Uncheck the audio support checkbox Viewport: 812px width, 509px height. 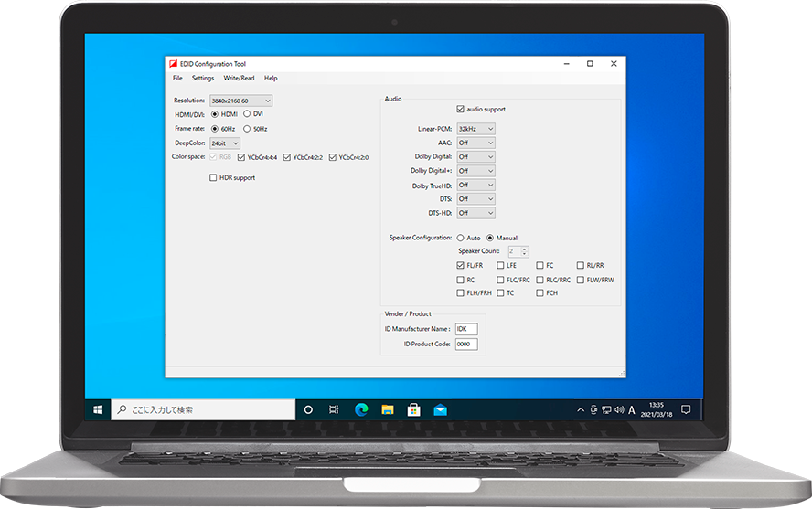460,110
